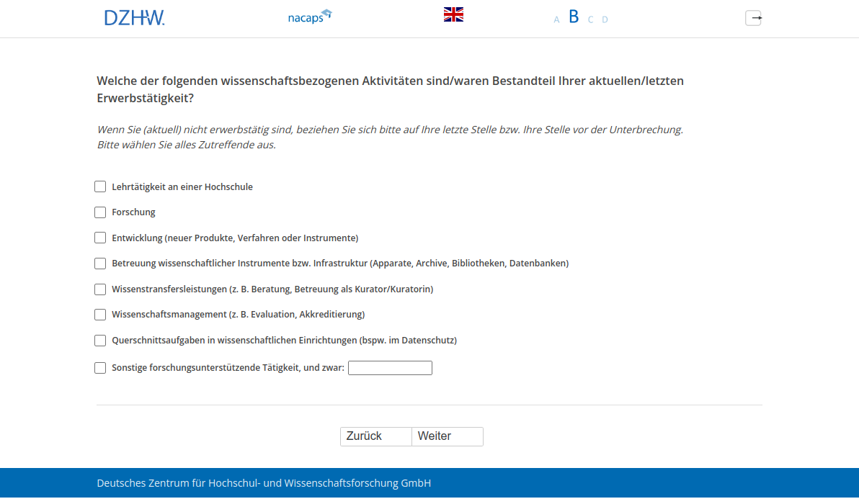The image size is (859, 504).
Task: Check the Lehrtätigkeit an einer Hochschule box
Action: point(100,186)
